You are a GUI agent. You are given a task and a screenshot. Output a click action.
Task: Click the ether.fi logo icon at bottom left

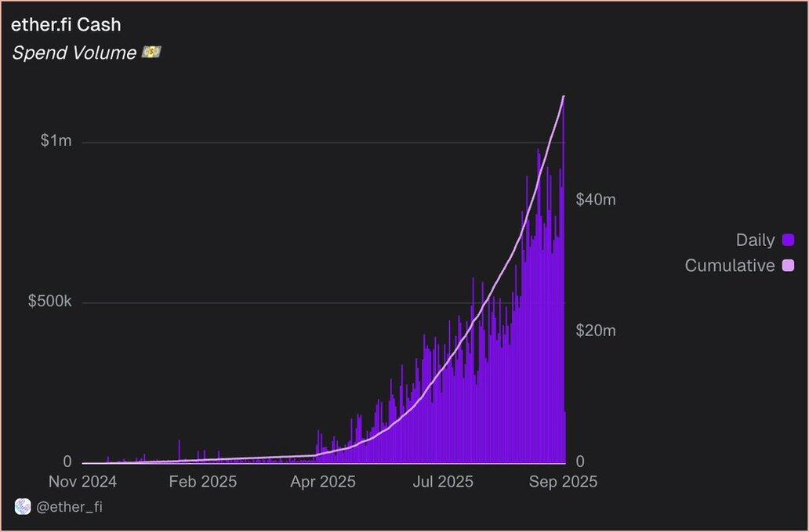(23, 507)
